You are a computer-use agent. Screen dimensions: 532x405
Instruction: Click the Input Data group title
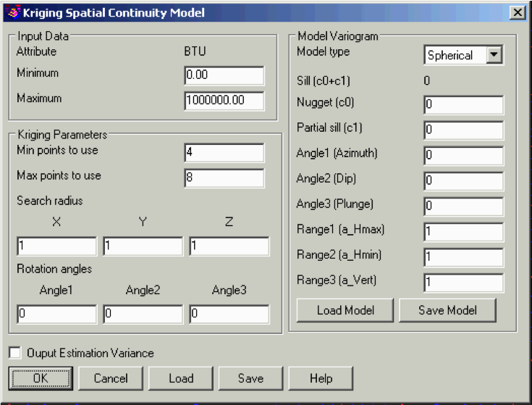tap(43, 36)
